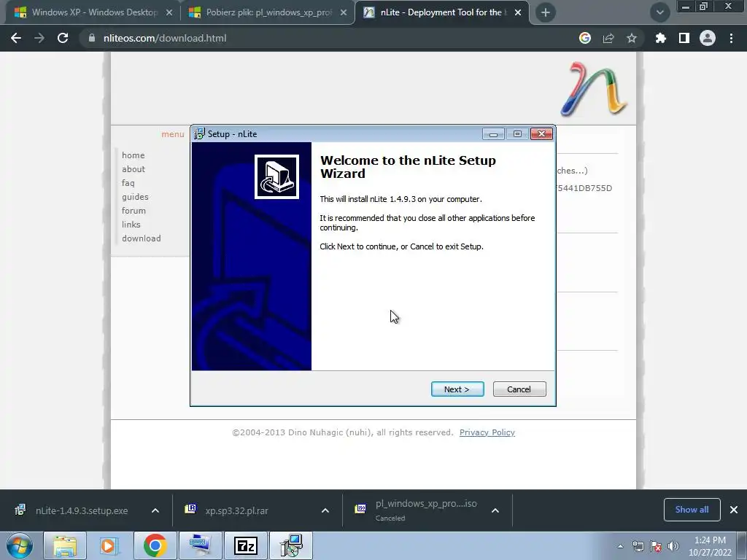Open 7-Zip from taskbar
The width and height of the screenshot is (747, 560).
(x=246, y=545)
